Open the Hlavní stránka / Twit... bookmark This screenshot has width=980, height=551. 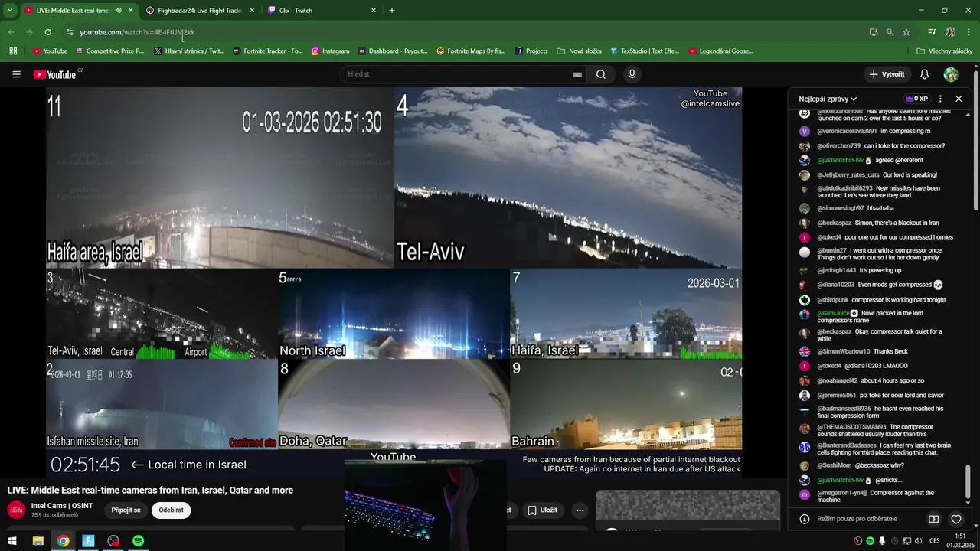[189, 51]
